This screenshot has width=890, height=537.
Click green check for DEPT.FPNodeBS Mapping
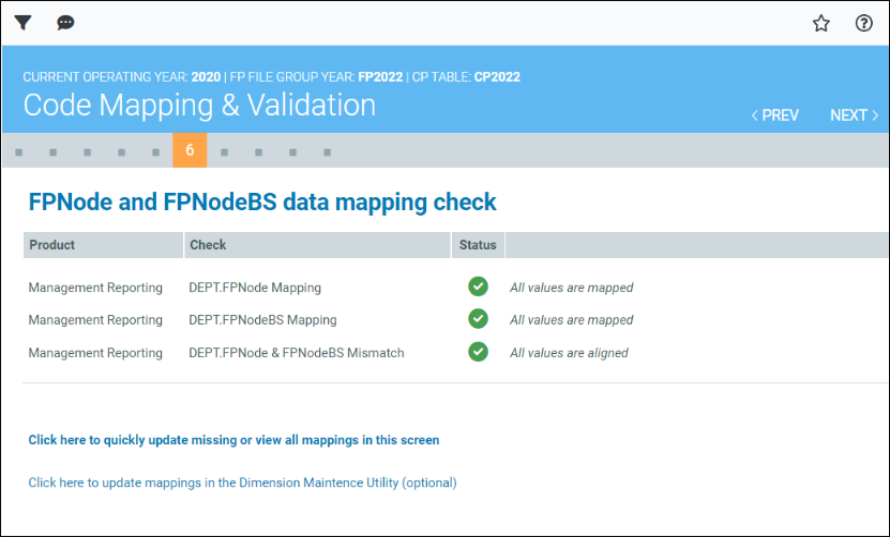click(x=478, y=319)
